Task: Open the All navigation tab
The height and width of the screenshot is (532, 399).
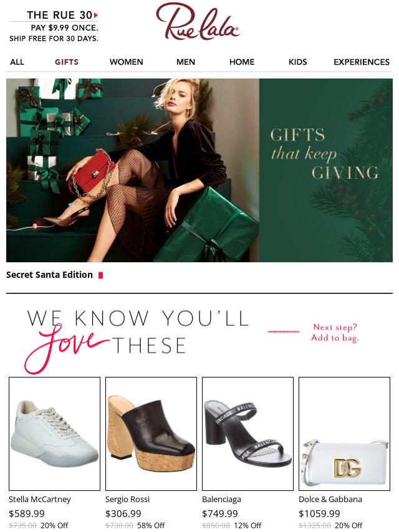Action: pos(17,62)
